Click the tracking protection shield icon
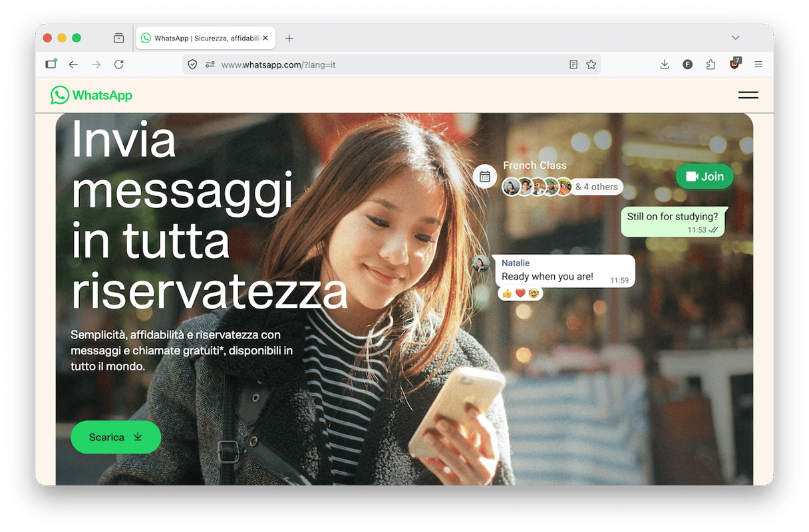The width and height of the screenshot is (809, 532). click(x=192, y=65)
